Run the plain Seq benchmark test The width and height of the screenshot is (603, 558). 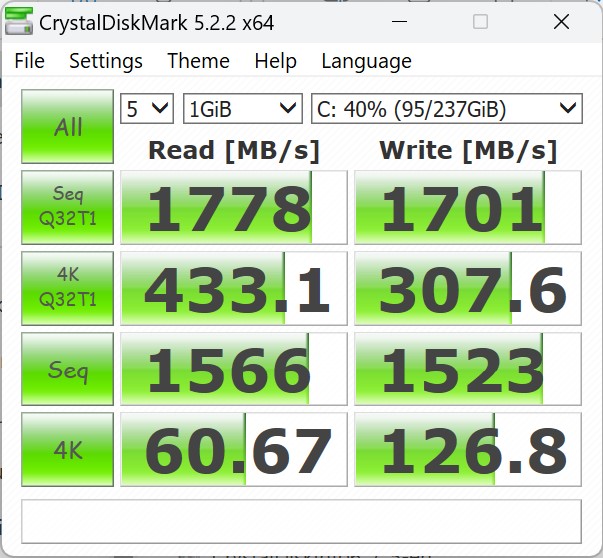(x=68, y=370)
